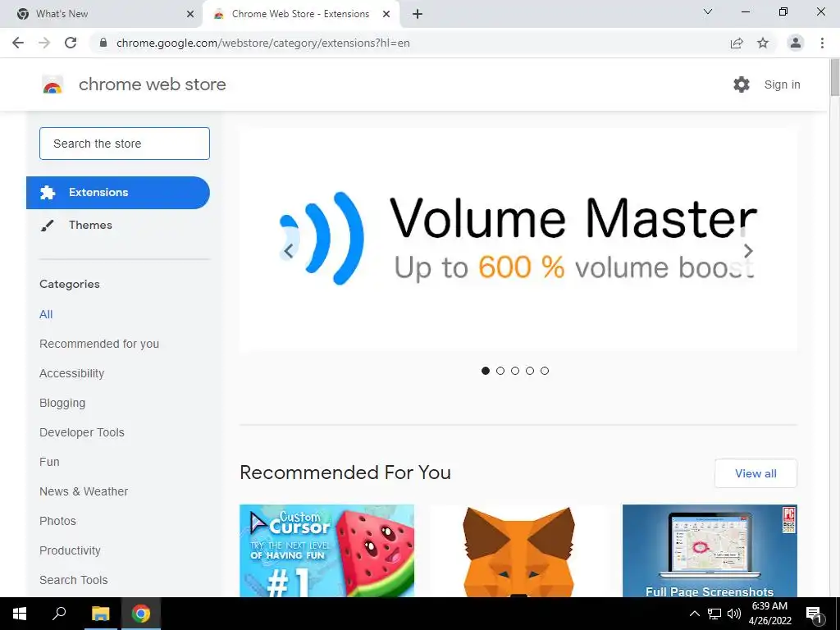840x630 pixels.
Task: Click the address bar URL
Action: (x=263, y=43)
